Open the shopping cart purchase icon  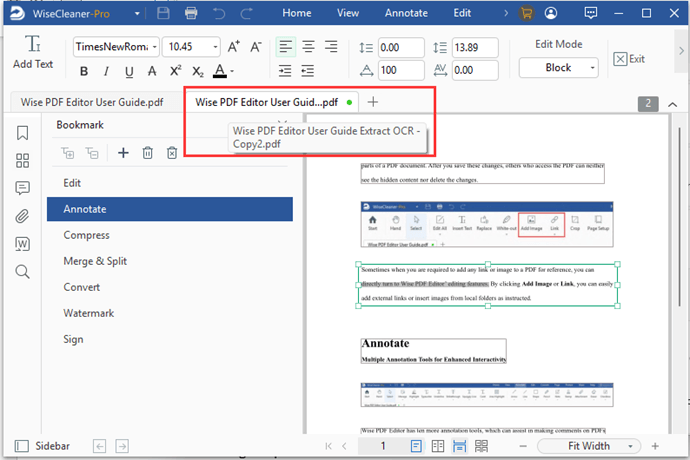pyautogui.click(x=526, y=13)
